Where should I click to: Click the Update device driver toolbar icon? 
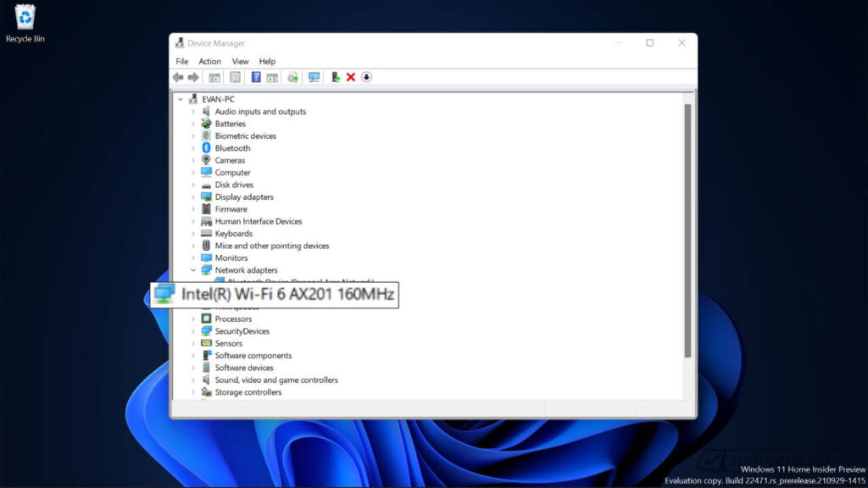[x=336, y=77]
